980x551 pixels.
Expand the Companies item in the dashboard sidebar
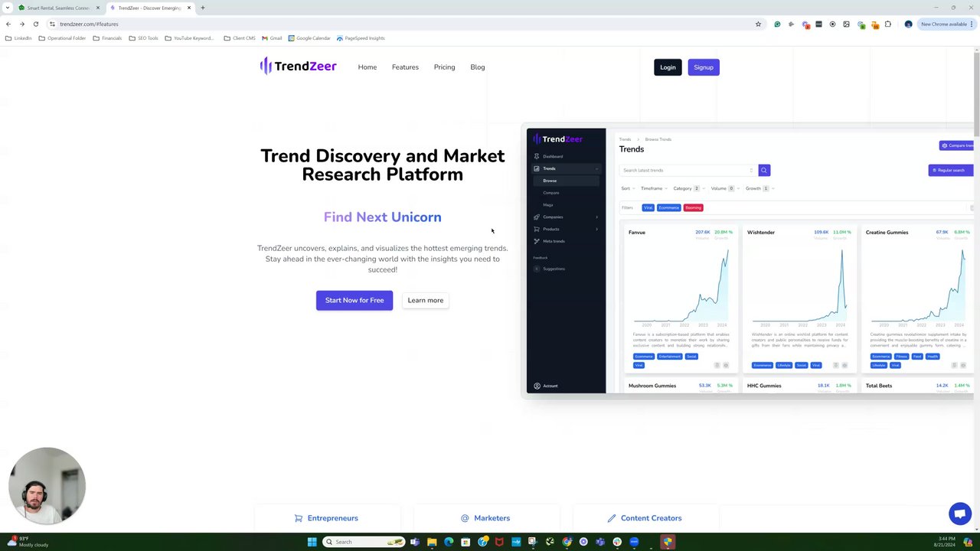tap(567, 217)
